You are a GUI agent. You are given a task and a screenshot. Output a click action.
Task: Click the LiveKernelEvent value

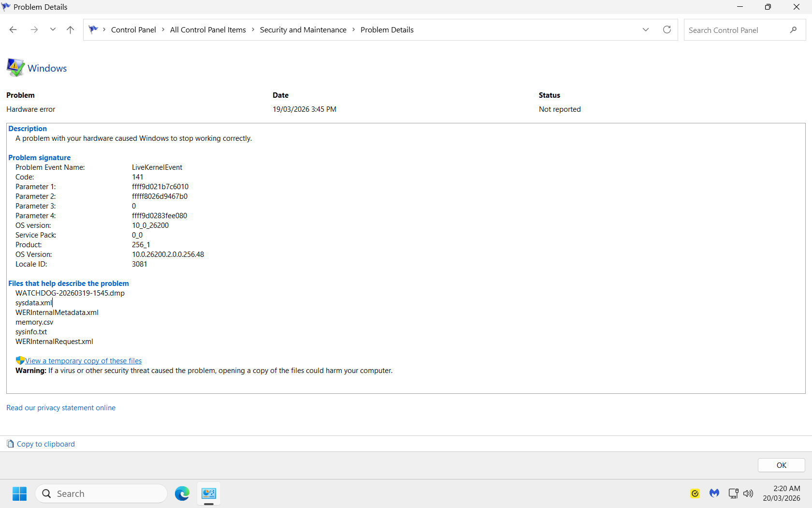157,167
